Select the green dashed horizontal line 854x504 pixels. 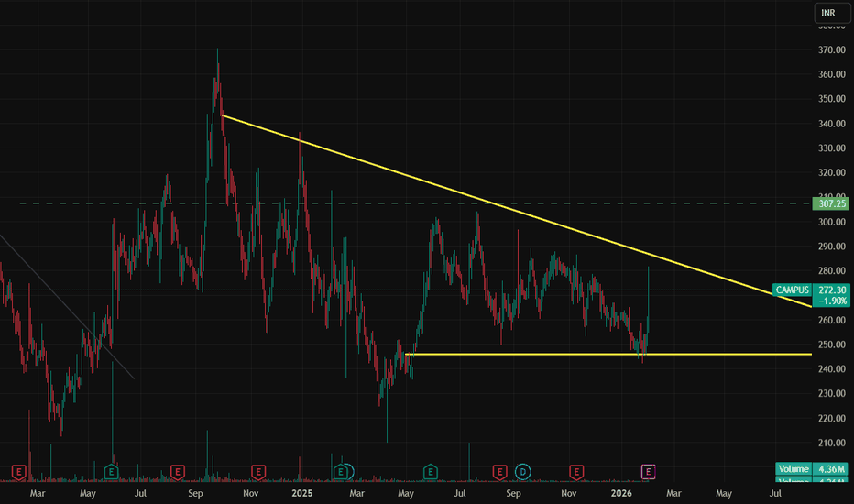414,203
